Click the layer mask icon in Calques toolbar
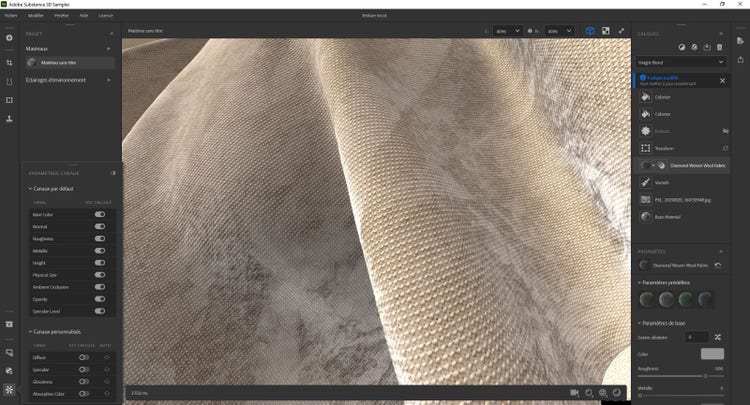This screenshot has width=750, height=405. point(682,47)
